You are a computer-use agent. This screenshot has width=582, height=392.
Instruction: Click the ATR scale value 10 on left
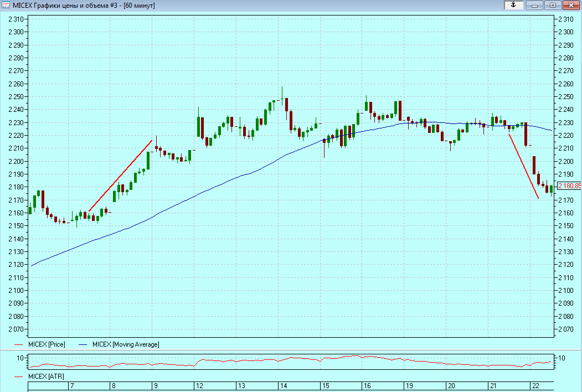tap(20, 358)
